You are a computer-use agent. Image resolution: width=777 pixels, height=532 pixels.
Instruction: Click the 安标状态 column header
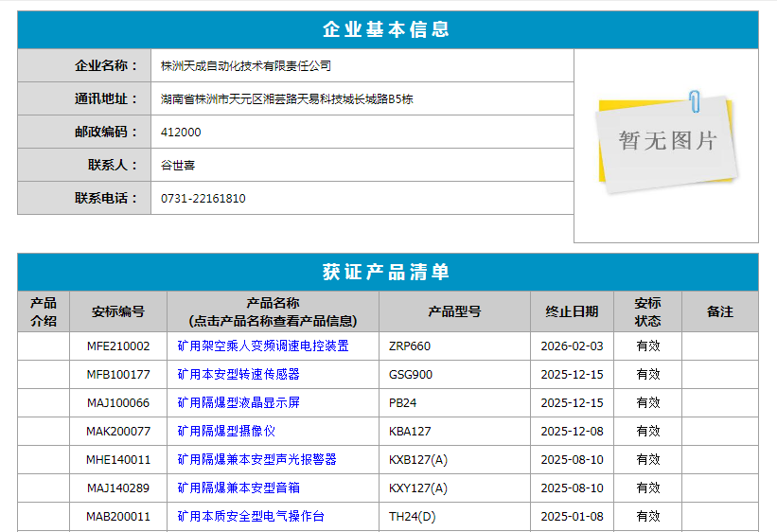click(647, 311)
